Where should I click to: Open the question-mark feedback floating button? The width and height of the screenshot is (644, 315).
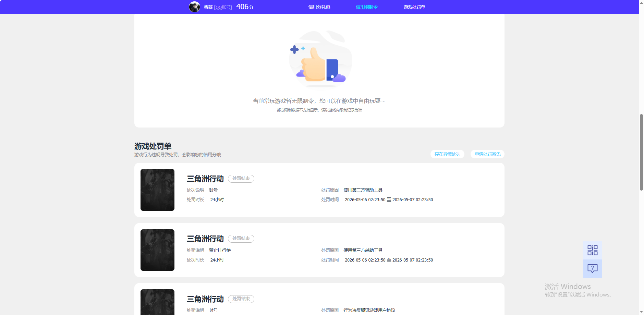pyautogui.click(x=592, y=269)
